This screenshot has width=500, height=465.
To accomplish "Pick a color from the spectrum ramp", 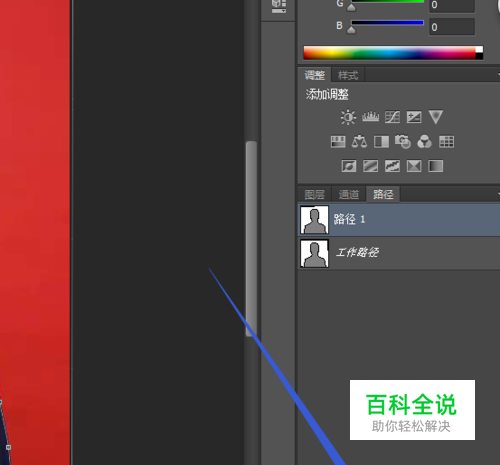I will pyautogui.click(x=389, y=53).
